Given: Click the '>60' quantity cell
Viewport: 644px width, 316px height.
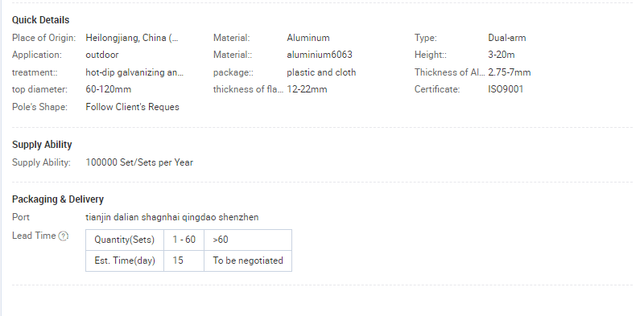Looking at the screenshot, I should click(248, 240).
